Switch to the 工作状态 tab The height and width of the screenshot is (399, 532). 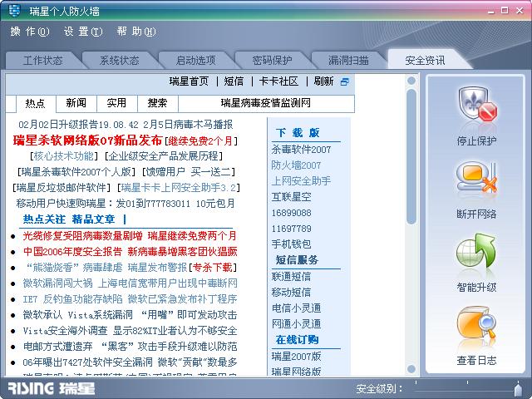(43, 61)
